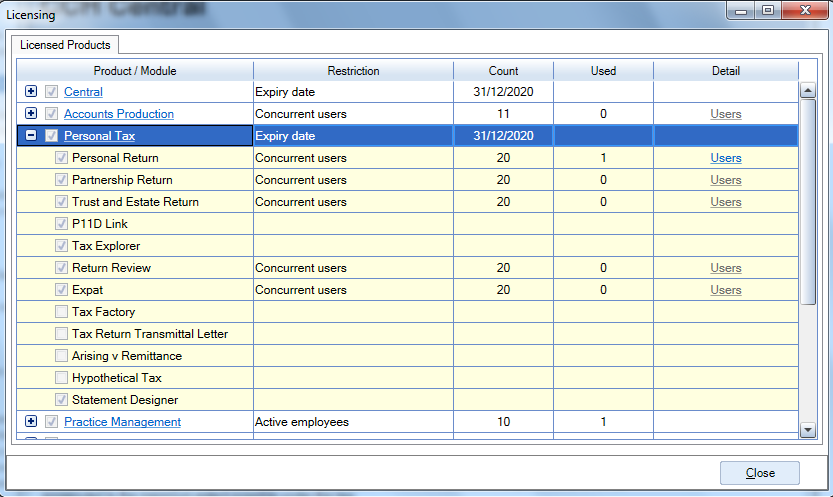The height and width of the screenshot is (497, 833).
Task: Click the Product / Module column header
Action: pyautogui.click(x=135, y=71)
